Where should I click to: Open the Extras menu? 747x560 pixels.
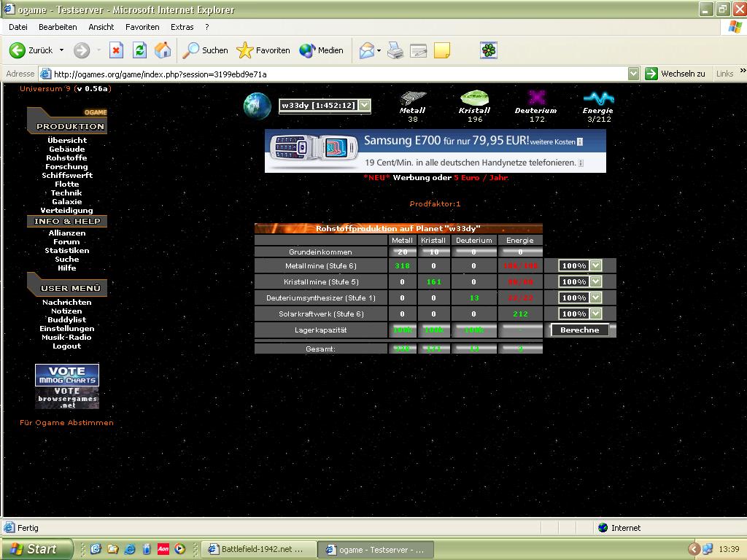[x=182, y=27]
